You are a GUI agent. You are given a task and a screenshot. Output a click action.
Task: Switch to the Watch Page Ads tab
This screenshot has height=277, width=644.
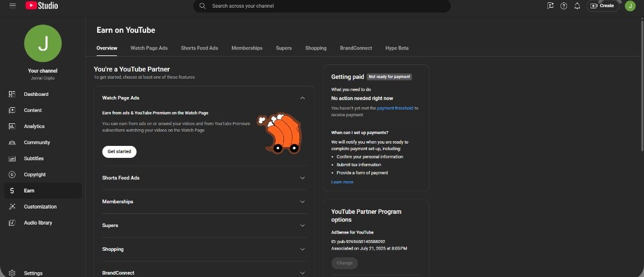pyautogui.click(x=149, y=48)
